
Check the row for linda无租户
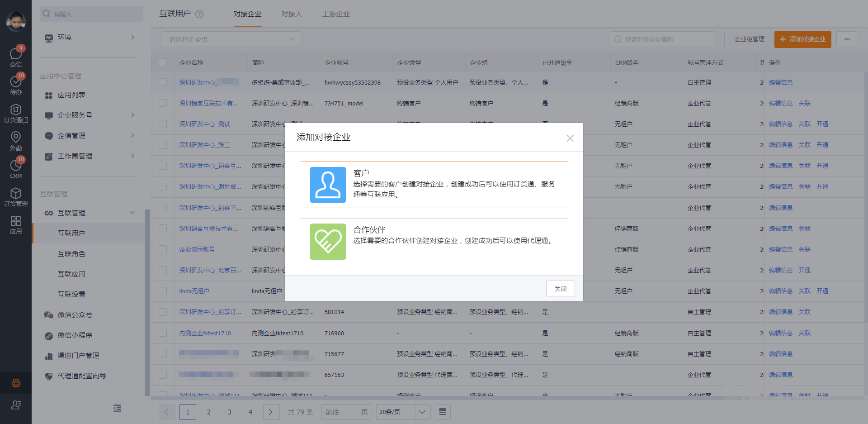(163, 291)
